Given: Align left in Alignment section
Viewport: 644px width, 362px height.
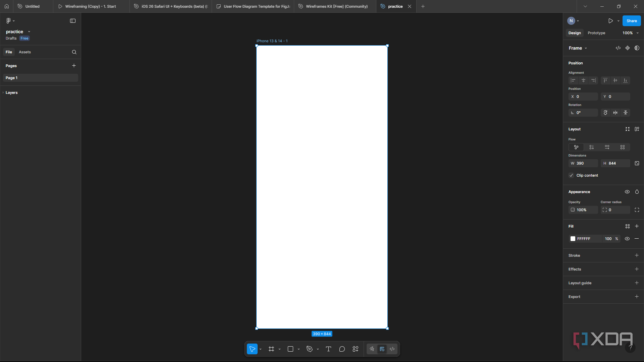Looking at the screenshot, I should pos(573,80).
